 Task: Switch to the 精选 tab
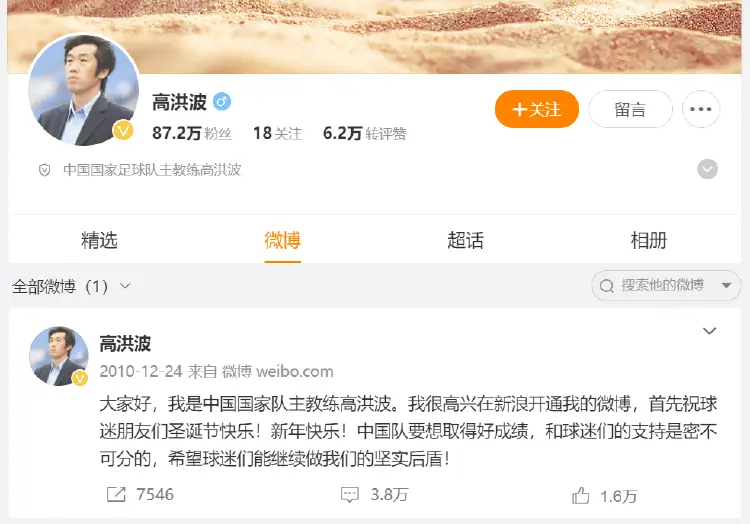pyautogui.click(x=99, y=240)
